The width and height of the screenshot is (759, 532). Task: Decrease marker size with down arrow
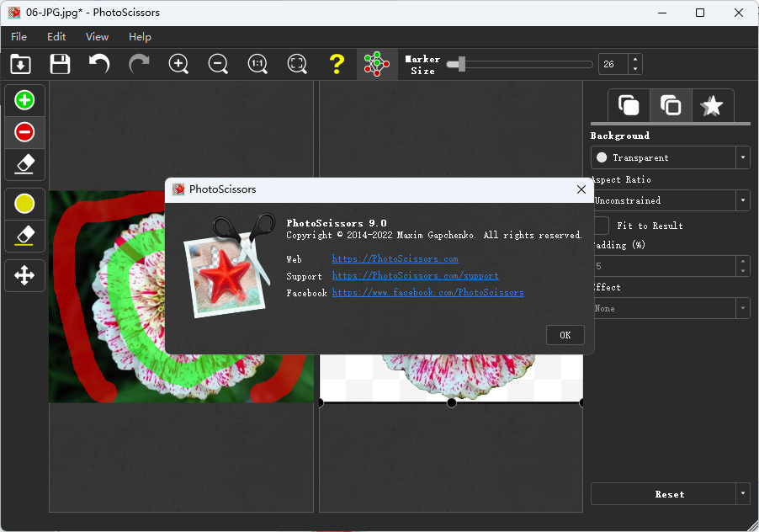635,69
